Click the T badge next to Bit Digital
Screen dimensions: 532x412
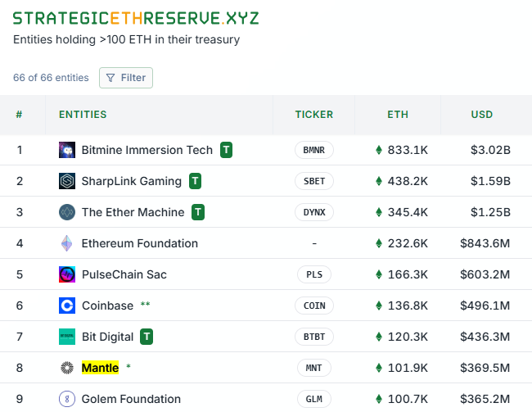[x=147, y=337]
